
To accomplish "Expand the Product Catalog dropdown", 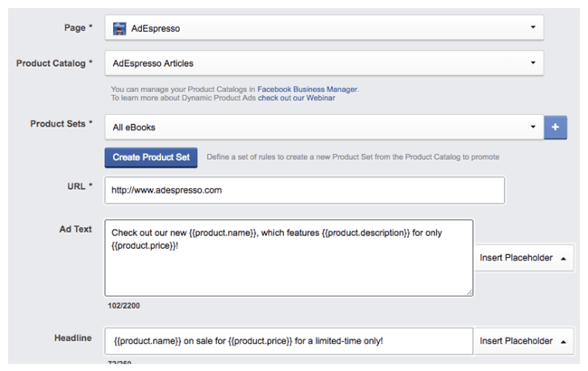I will tap(324, 63).
